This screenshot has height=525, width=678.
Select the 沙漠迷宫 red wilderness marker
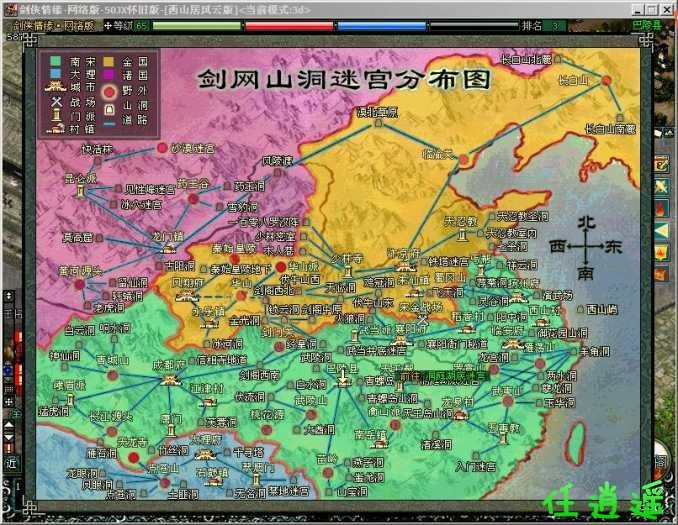[162, 148]
